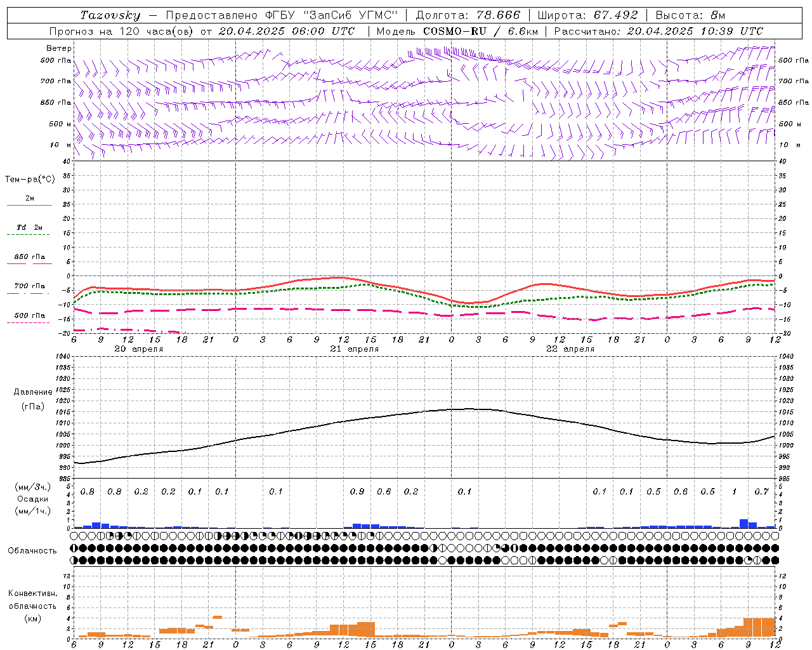
Task: Click the longitude value "Долгота: 78.666"
Action: [x=468, y=15]
